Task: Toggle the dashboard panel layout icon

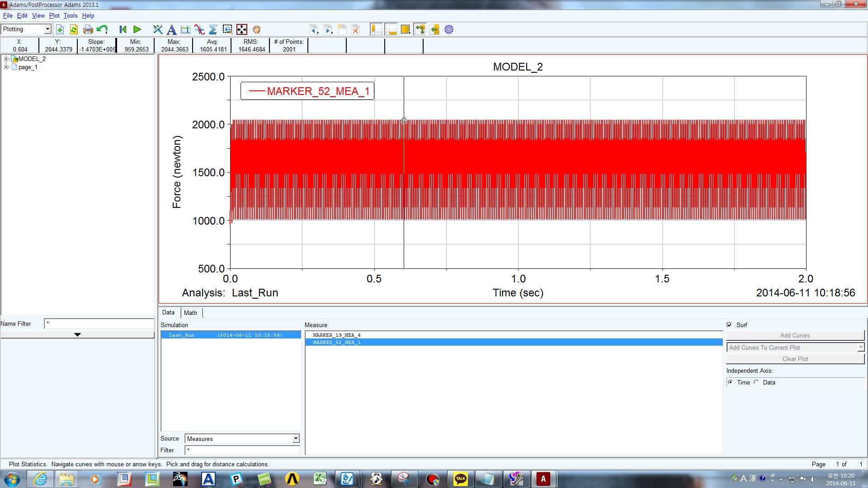Action: pyautogui.click(x=391, y=30)
